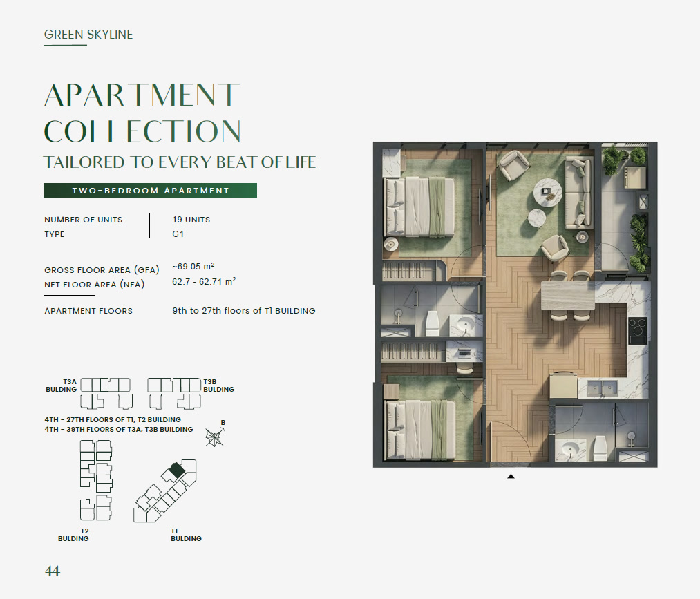This screenshot has height=599, width=700.
Task: Click the GREEN SKYLINE header text
Action: (x=88, y=35)
